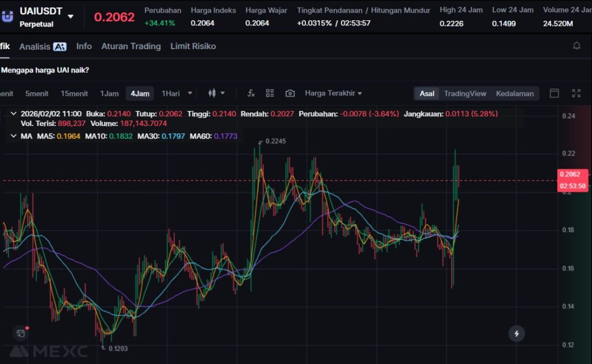
Task: Select the 1Jam timeframe
Action: pyautogui.click(x=109, y=94)
